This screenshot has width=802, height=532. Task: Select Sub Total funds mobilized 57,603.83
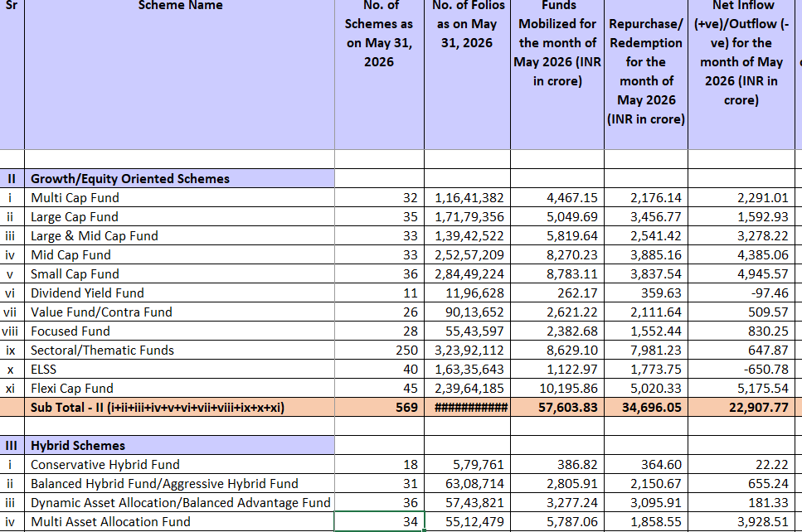click(557, 408)
